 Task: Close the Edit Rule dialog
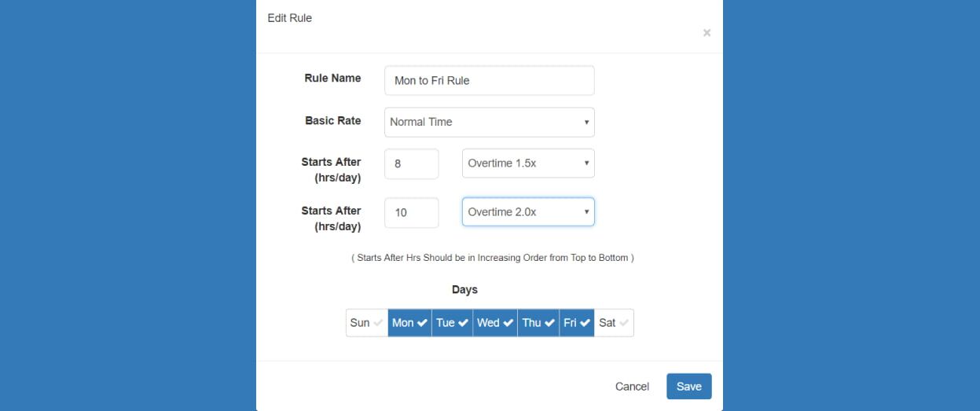click(707, 33)
